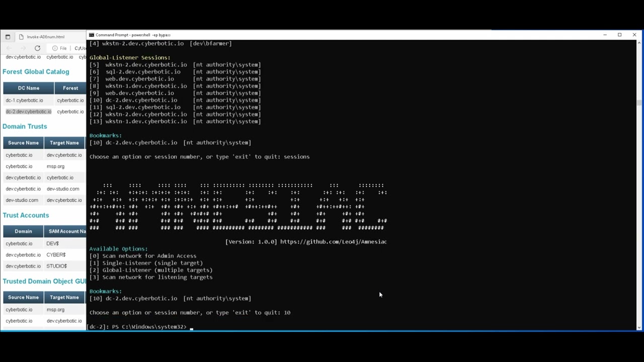Switch to the Invoke-ADEnum.html tab
The height and width of the screenshot is (362, 644).
pyautogui.click(x=45, y=37)
